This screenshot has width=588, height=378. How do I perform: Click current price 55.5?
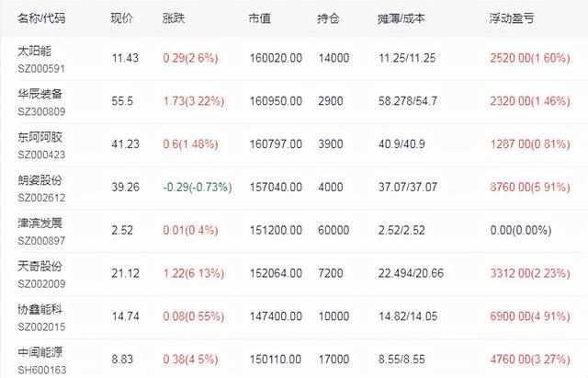(x=122, y=101)
